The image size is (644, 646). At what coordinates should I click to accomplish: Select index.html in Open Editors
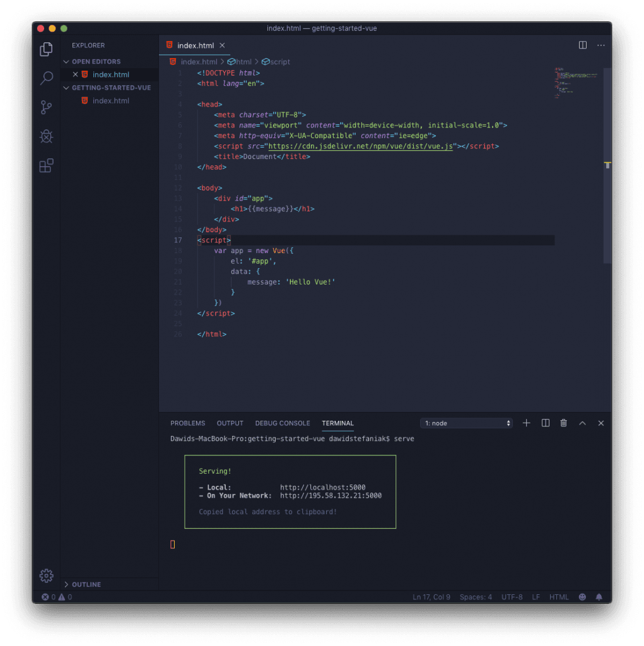pyautogui.click(x=110, y=74)
